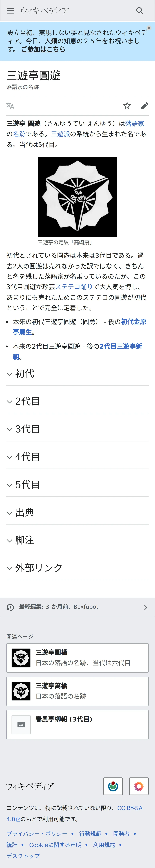Click the Wikimedia Foundation logo badge
155x868 pixels.
tap(113, 786)
